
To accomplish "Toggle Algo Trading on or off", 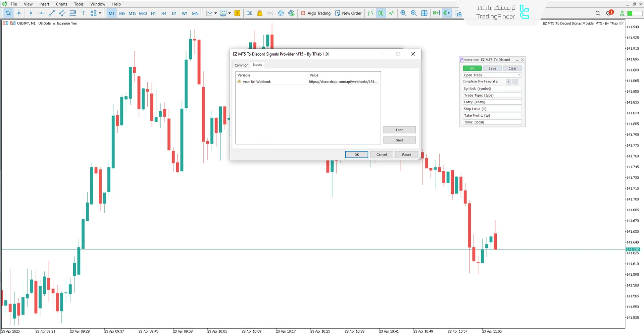I will 315,13.
